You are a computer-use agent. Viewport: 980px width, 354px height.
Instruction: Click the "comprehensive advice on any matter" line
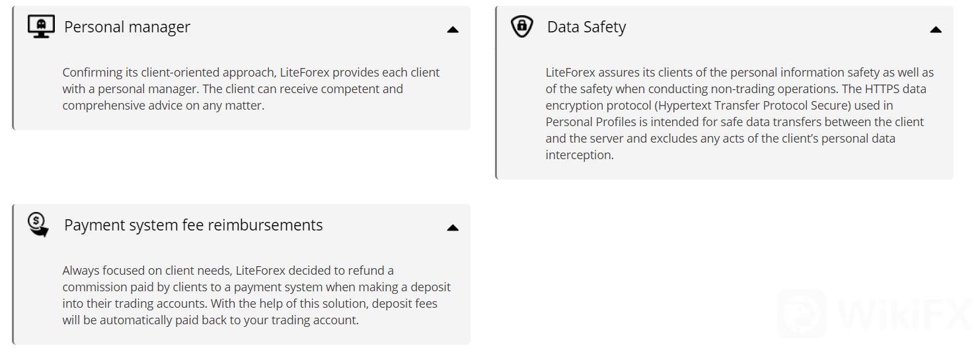(x=163, y=105)
